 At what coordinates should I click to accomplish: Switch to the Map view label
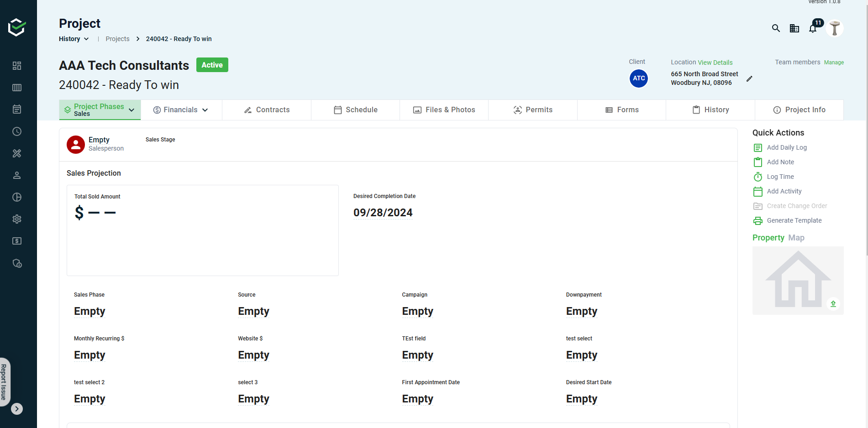[x=796, y=238]
